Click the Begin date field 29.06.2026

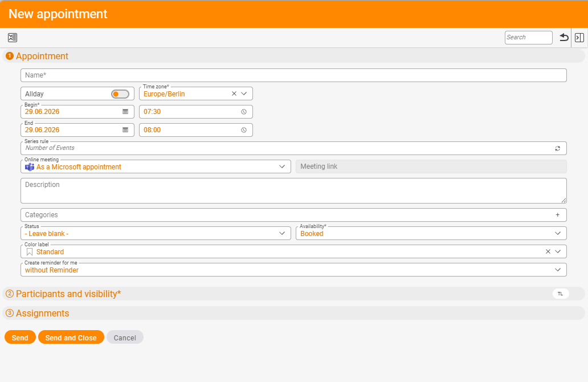77,112
